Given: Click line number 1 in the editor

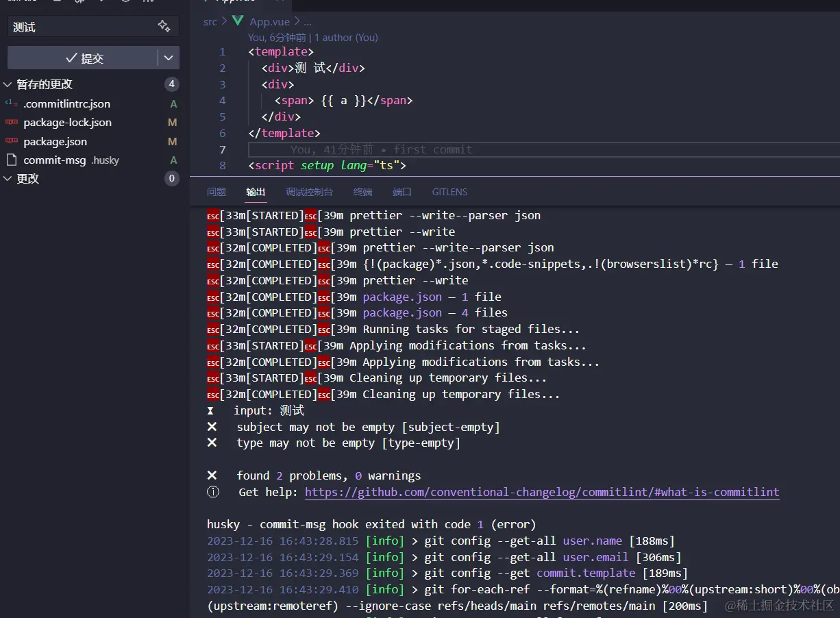Looking at the screenshot, I should tap(222, 52).
